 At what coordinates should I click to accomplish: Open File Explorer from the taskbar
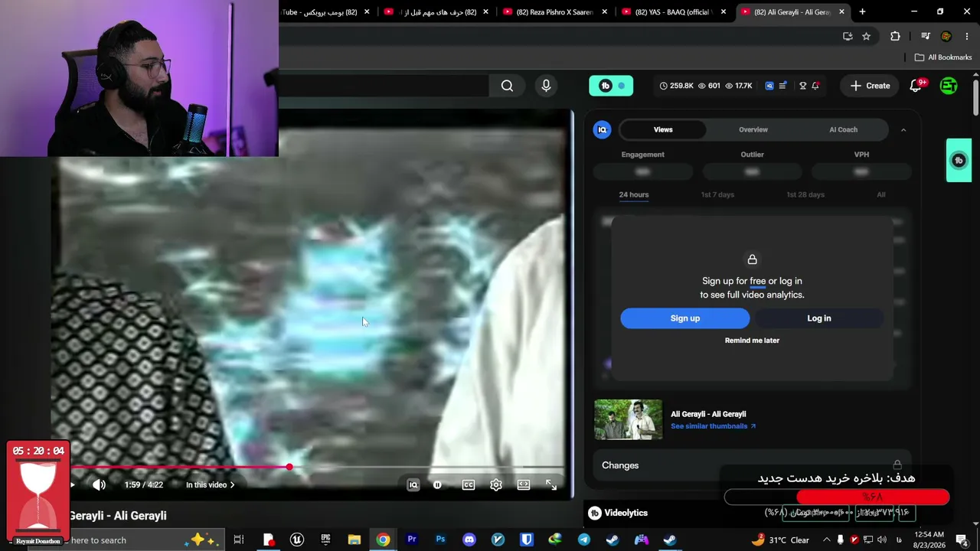(354, 540)
